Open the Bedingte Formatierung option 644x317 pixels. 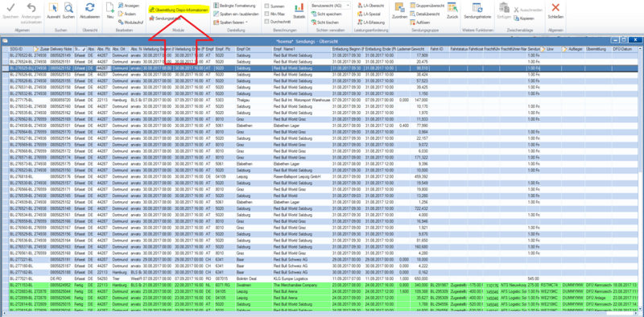pyautogui.click(x=234, y=6)
